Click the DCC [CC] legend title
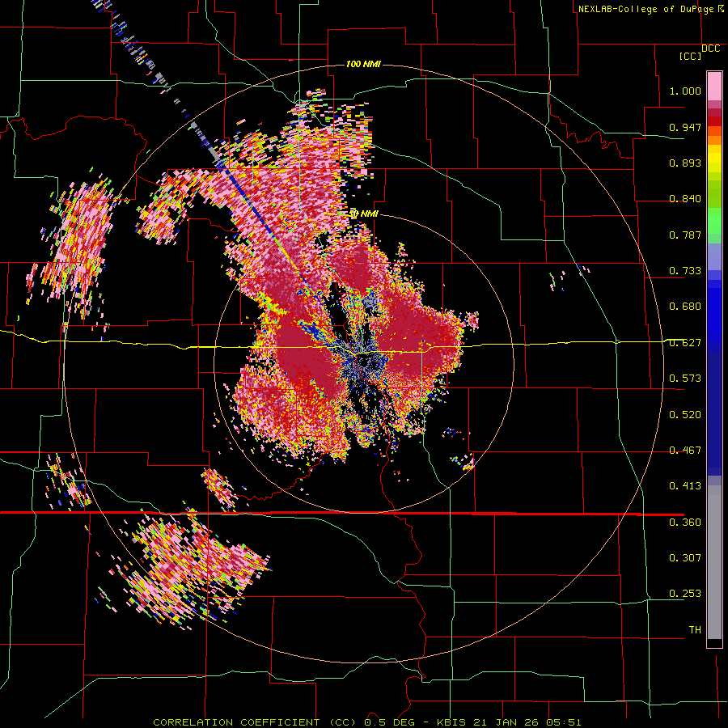The image size is (728, 728). pyautogui.click(x=699, y=52)
